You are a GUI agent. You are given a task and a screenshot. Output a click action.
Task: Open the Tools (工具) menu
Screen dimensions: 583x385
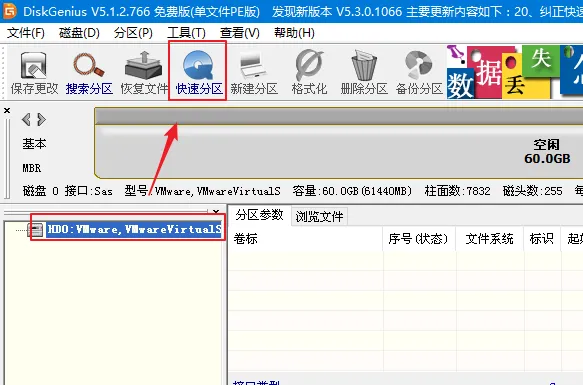[186, 33]
